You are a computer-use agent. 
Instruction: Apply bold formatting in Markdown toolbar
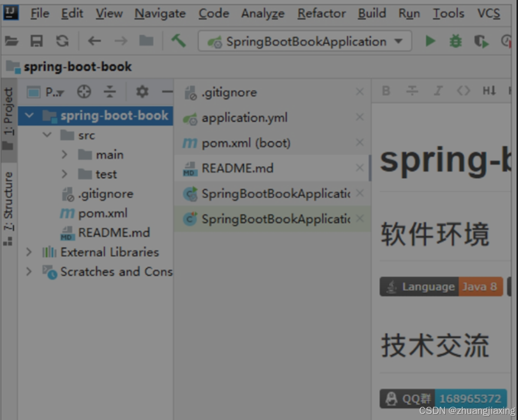(386, 90)
